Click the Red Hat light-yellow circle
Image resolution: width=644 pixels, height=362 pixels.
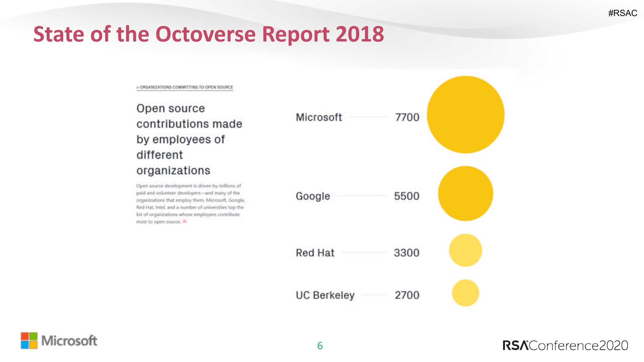[x=465, y=250]
